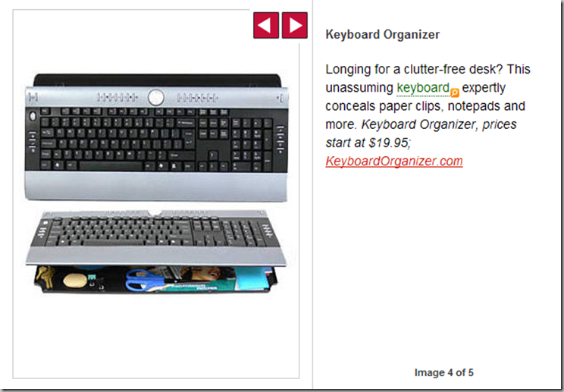Click the tan eraser in the drawer
564x392 pixels.
click(75, 281)
